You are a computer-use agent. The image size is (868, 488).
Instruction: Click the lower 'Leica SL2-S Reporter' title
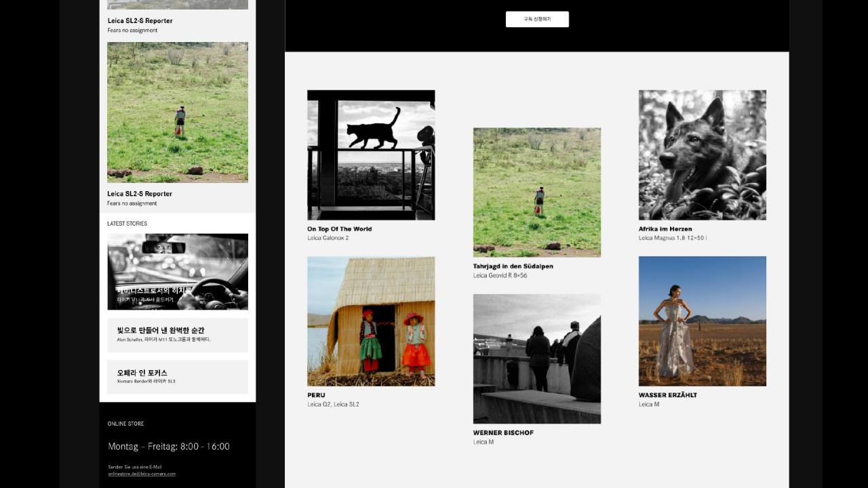coord(140,194)
